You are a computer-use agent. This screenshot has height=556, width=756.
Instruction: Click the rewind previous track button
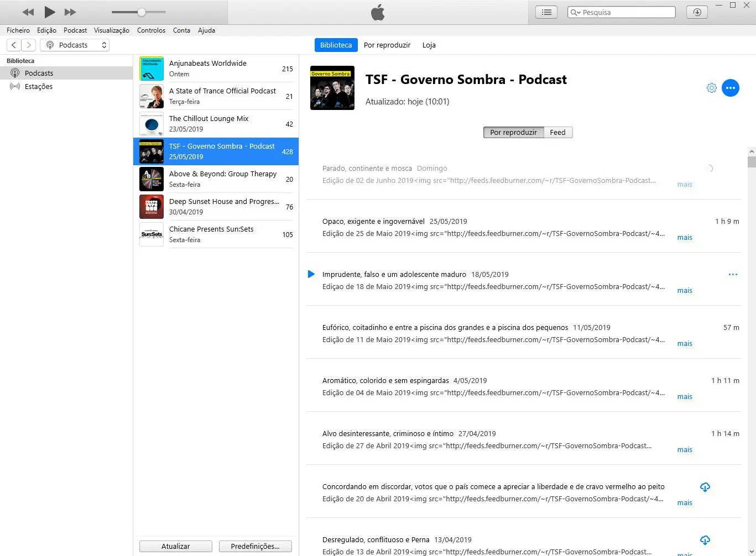point(28,12)
